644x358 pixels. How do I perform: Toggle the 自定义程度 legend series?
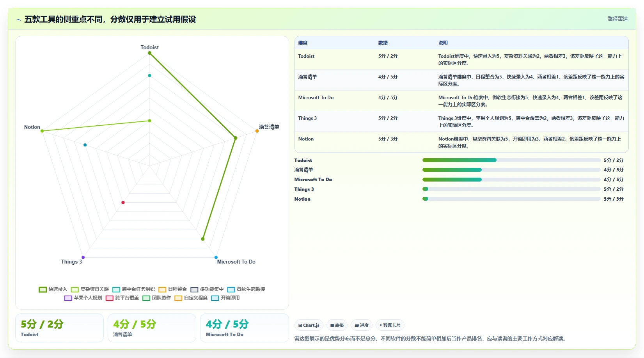pos(191,298)
